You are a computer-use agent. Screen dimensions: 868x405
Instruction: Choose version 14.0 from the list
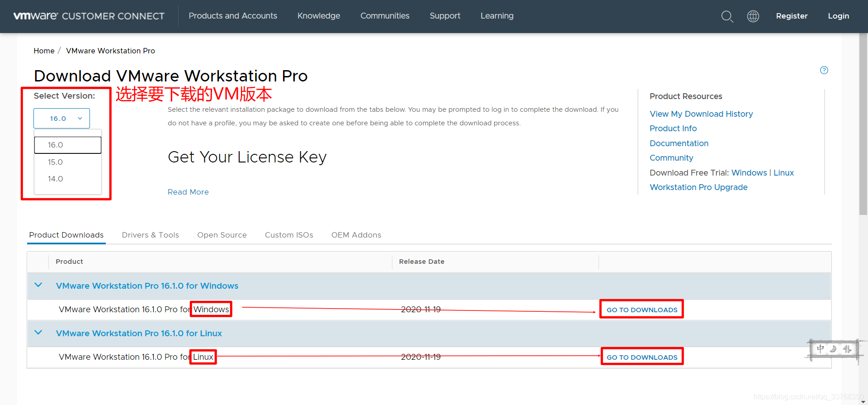click(68, 179)
